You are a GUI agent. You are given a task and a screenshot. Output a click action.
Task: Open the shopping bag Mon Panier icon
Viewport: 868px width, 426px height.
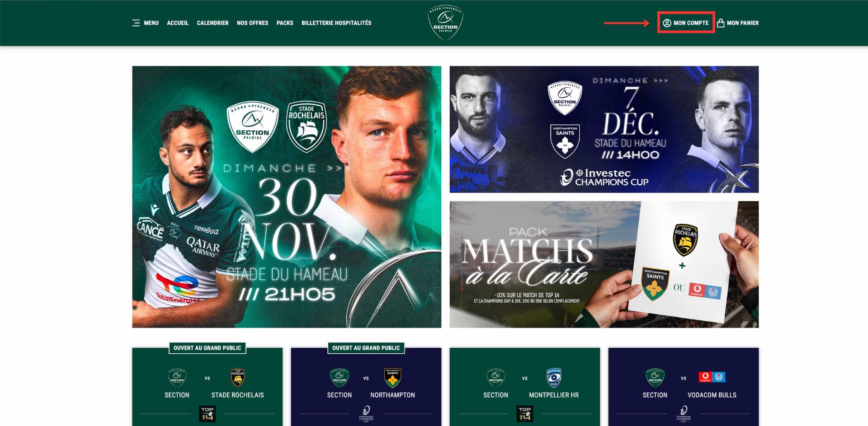point(721,23)
